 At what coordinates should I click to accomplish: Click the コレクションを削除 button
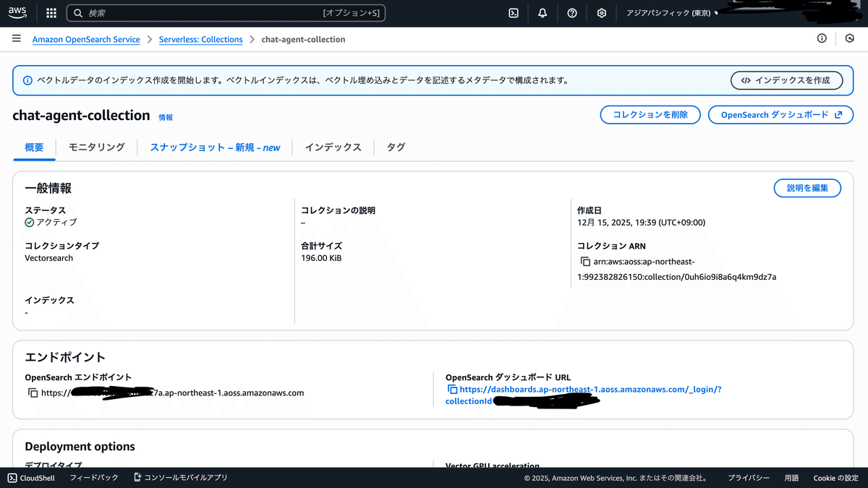click(x=650, y=114)
